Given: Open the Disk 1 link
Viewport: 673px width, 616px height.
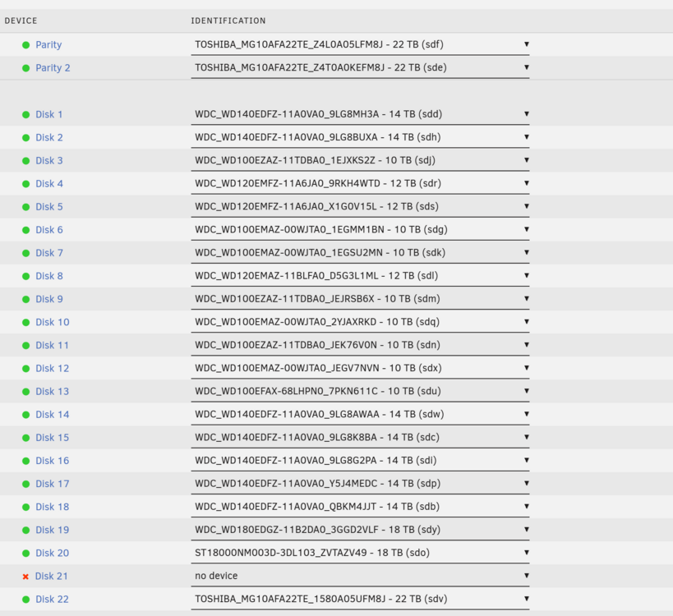Looking at the screenshot, I should (x=49, y=114).
